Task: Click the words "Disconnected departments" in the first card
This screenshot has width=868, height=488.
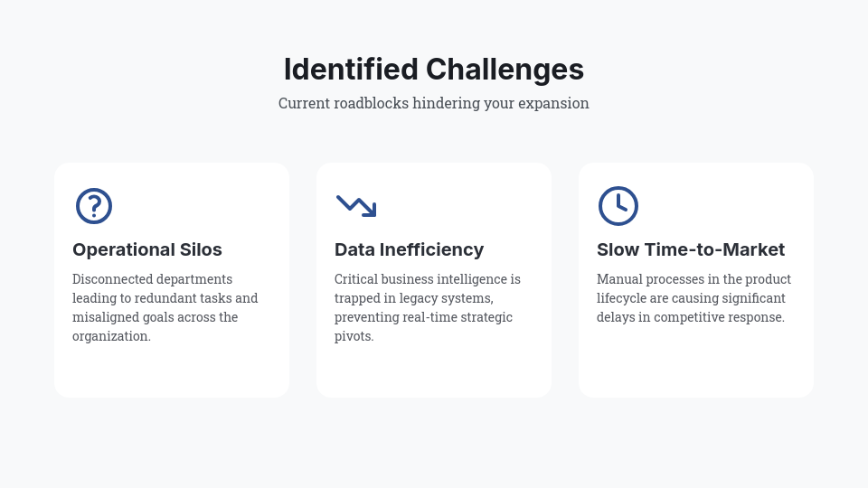Action: (x=152, y=279)
